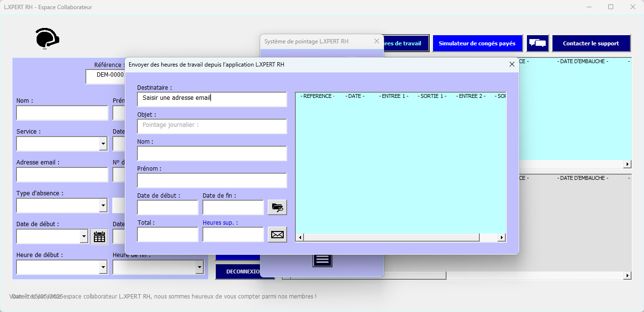Click right scroll arrow of the lower grey list

[x=627, y=275]
